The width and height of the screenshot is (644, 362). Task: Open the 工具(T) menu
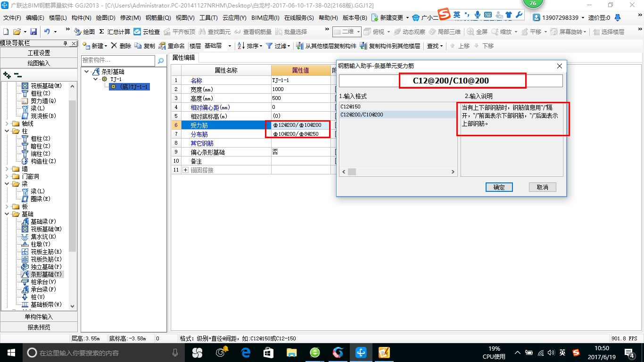tap(208, 18)
